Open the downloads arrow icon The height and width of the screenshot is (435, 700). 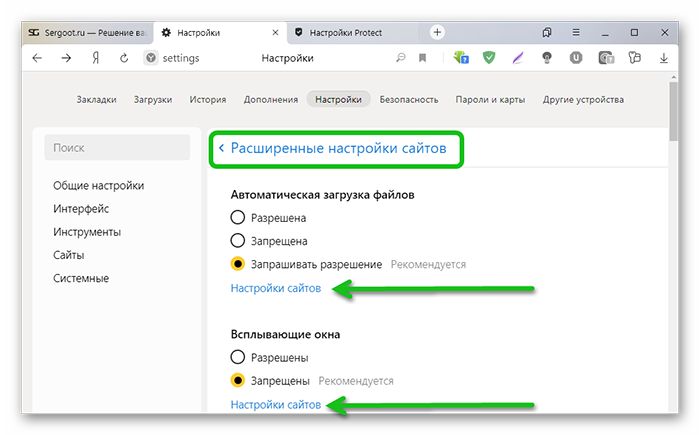tap(664, 58)
